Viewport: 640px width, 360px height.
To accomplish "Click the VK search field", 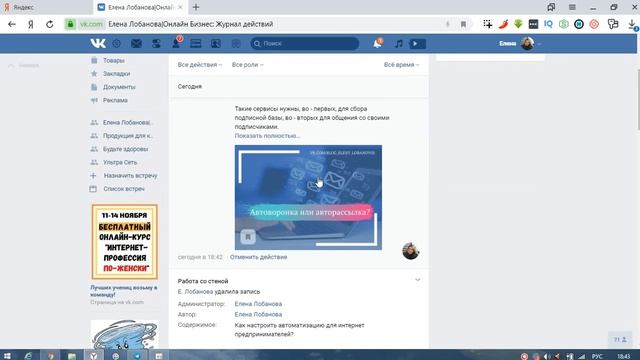I will tap(305, 43).
